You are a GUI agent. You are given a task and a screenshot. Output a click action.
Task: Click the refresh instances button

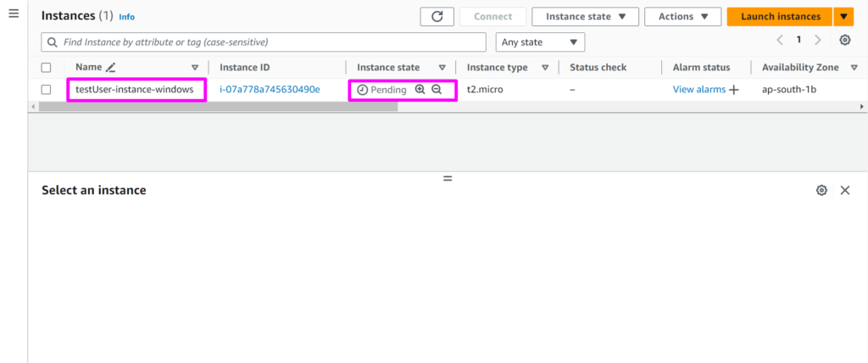[437, 16]
